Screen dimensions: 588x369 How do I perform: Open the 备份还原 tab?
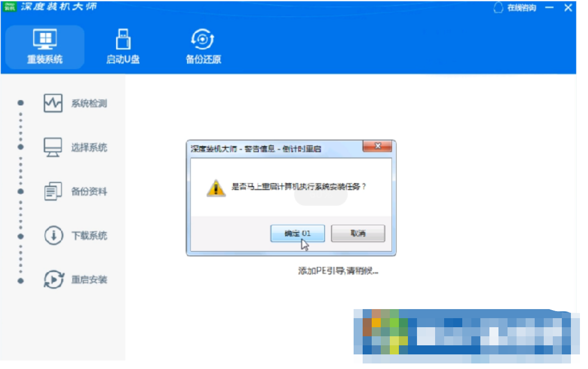click(203, 47)
